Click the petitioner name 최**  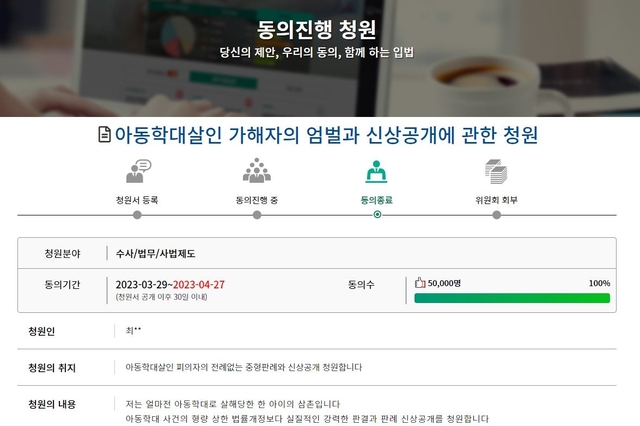point(133,330)
